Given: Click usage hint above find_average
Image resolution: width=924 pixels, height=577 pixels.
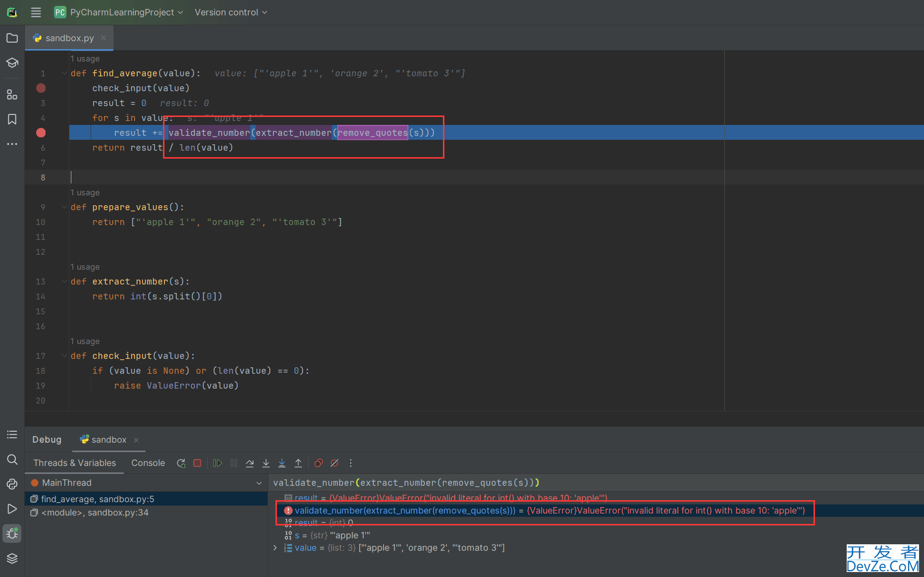Looking at the screenshot, I should pos(85,58).
